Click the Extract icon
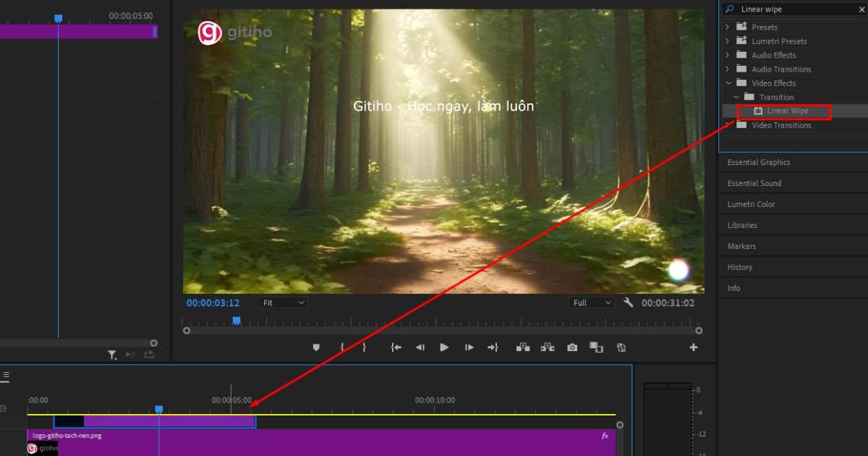The width and height of the screenshot is (868, 456). tap(548, 347)
